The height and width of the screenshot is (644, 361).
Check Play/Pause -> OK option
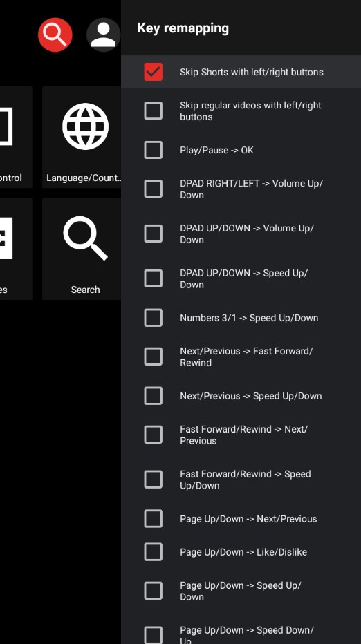(241, 150)
